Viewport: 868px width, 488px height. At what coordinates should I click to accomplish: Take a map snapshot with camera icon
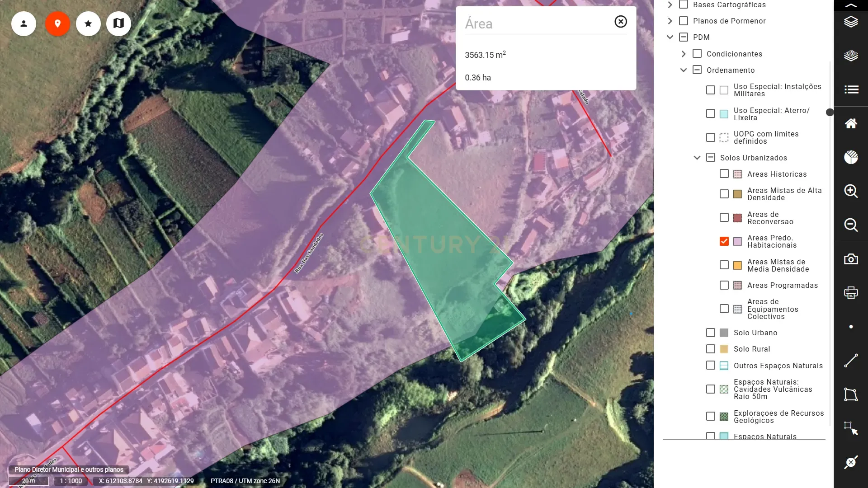[x=851, y=259]
